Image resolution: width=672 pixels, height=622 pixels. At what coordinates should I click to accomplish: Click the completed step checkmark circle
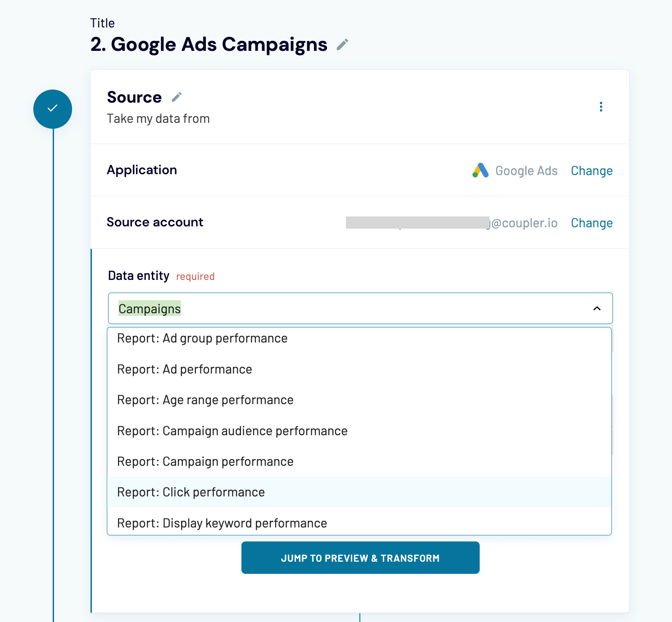click(53, 109)
